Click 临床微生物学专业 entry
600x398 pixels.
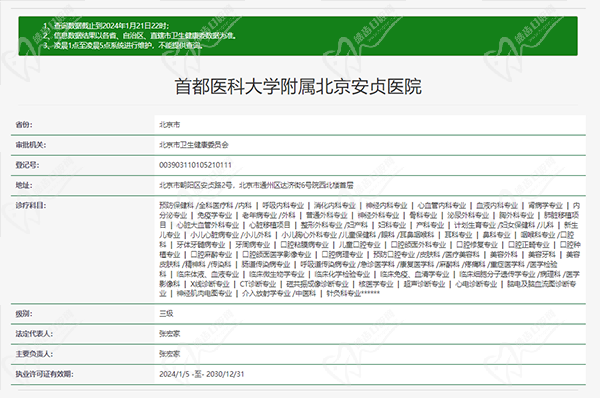(277, 274)
